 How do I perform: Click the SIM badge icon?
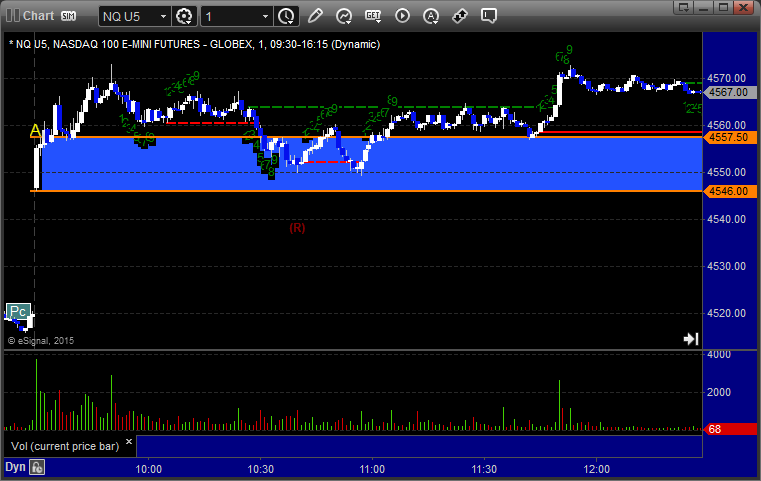click(x=68, y=16)
